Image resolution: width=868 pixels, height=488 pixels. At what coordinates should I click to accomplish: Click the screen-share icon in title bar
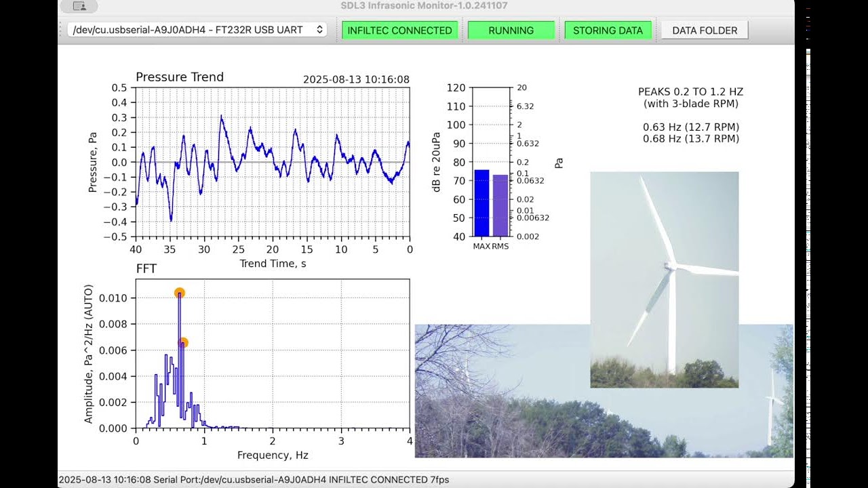(x=79, y=6)
